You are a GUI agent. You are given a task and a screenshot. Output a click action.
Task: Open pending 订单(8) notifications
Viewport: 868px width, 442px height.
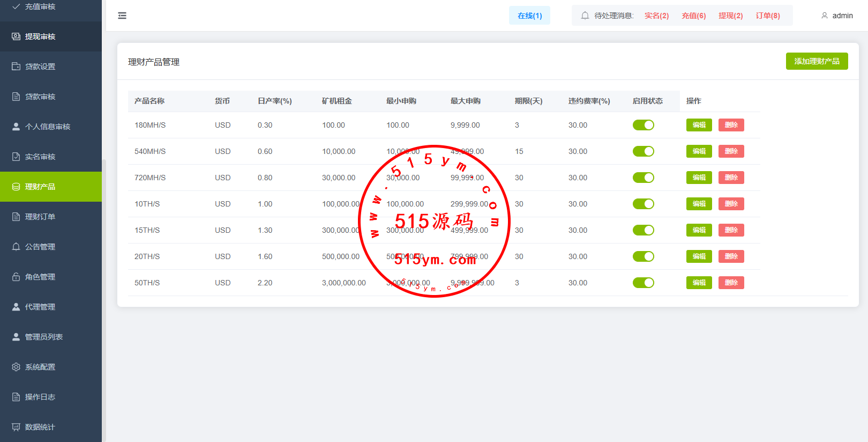pyautogui.click(x=768, y=16)
